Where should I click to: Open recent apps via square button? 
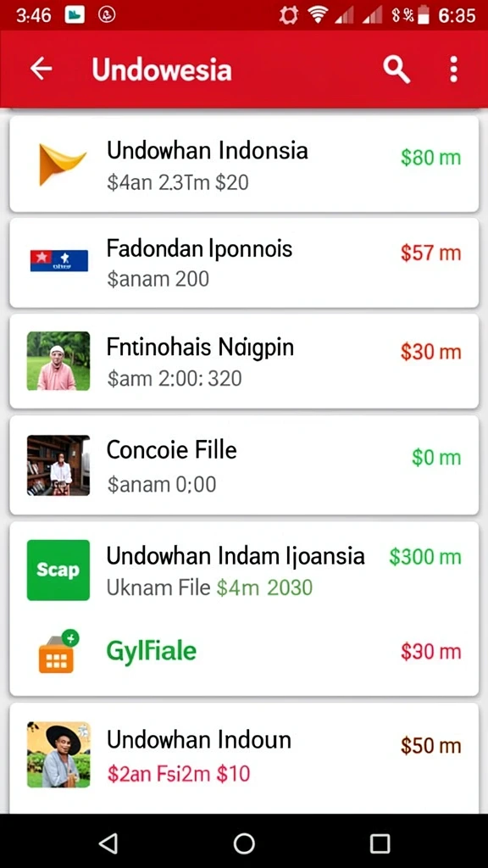(380, 843)
